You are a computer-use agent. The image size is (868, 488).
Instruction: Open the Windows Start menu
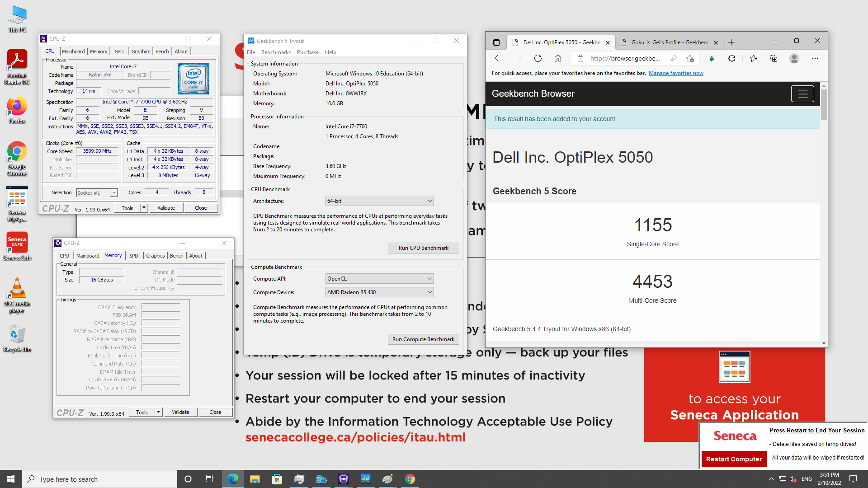point(11,479)
